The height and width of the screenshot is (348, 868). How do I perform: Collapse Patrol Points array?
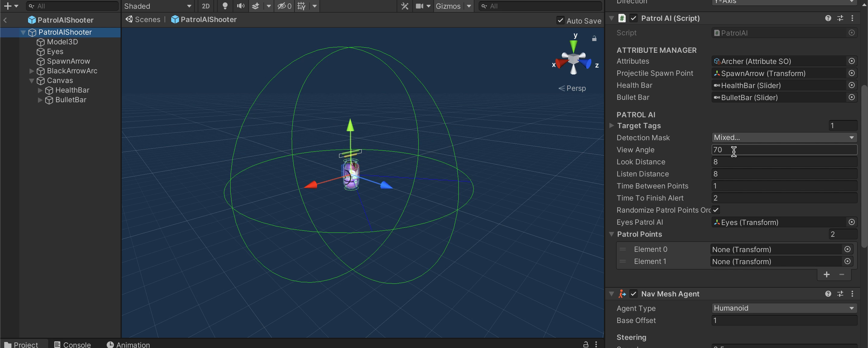click(611, 234)
